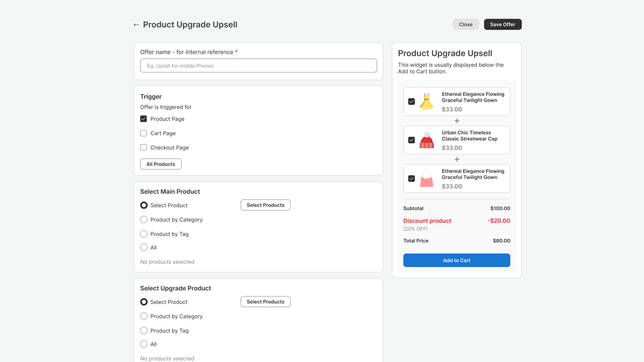The height and width of the screenshot is (362, 644).
Task: Select All under Select Main Product
Action: click(x=144, y=247)
